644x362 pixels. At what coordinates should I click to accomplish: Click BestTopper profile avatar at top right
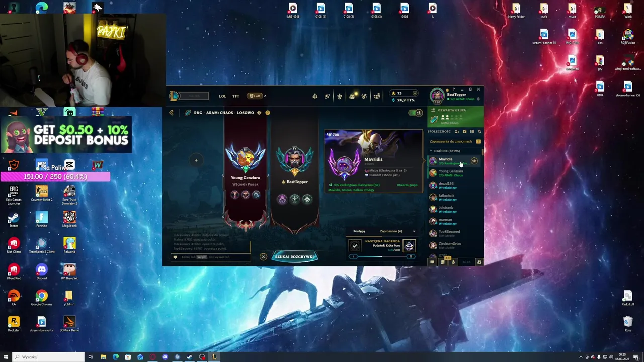[437, 96]
